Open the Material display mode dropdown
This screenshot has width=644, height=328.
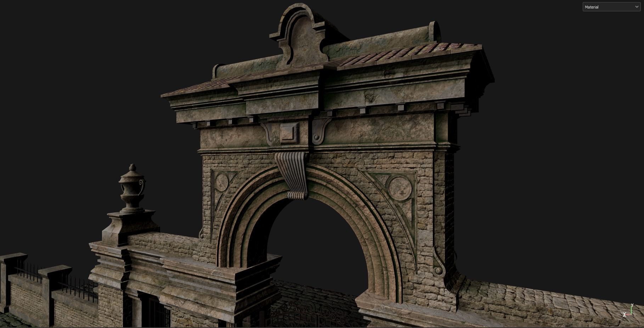[x=611, y=7]
